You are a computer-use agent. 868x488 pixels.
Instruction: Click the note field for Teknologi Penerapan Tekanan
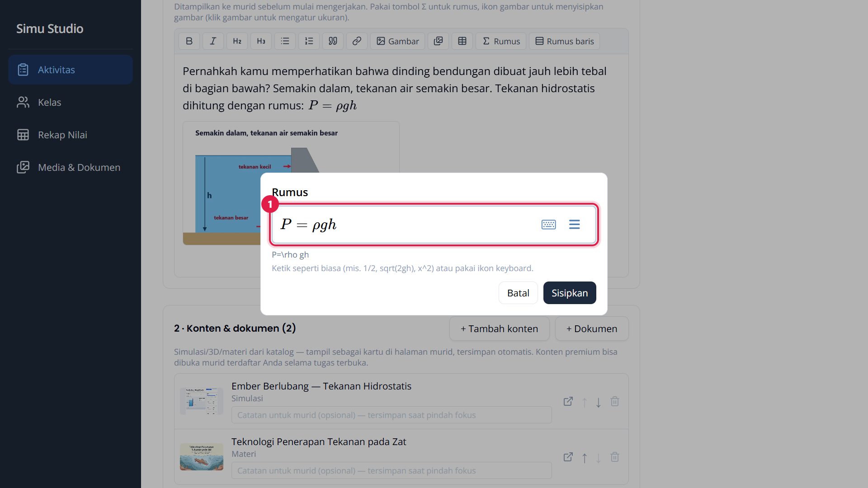pos(392,470)
